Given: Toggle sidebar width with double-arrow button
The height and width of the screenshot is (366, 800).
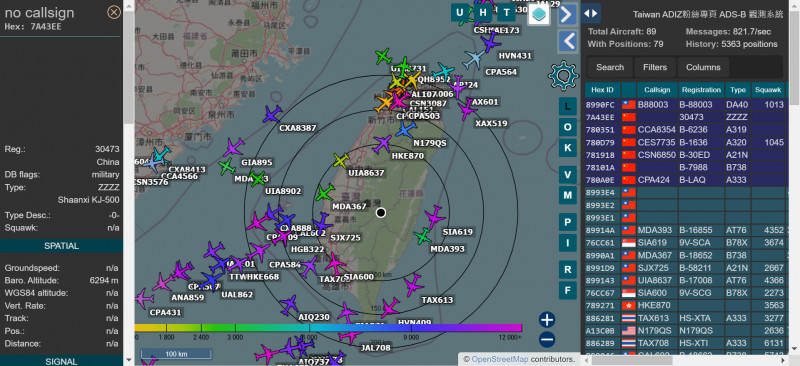Looking at the screenshot, I should point(590,13).
